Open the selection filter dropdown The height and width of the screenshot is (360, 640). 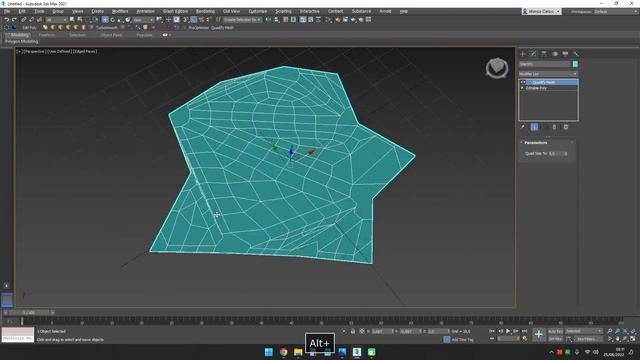(56, 20)
